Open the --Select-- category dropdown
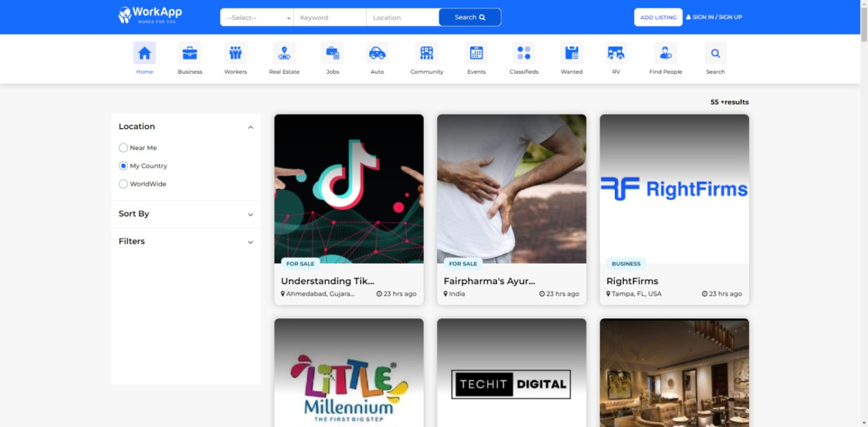Screen dimensions: 868x427 [x=257, y=17]
